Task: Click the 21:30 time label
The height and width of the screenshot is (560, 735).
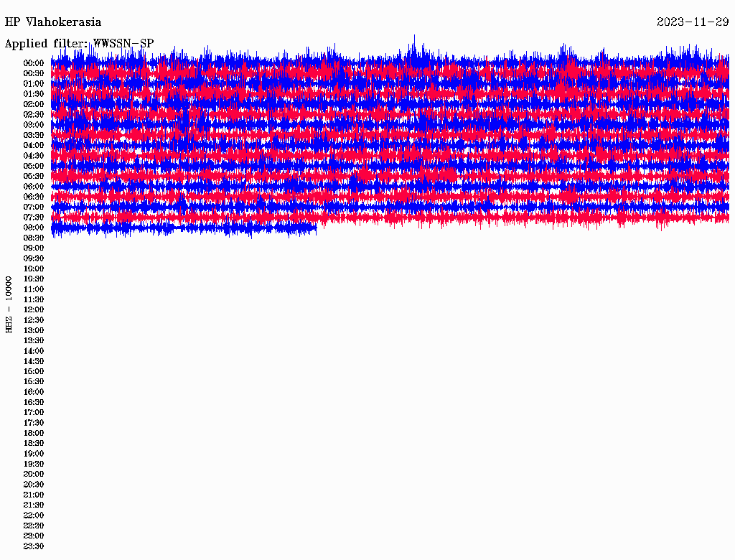Action: coord(34,505)
